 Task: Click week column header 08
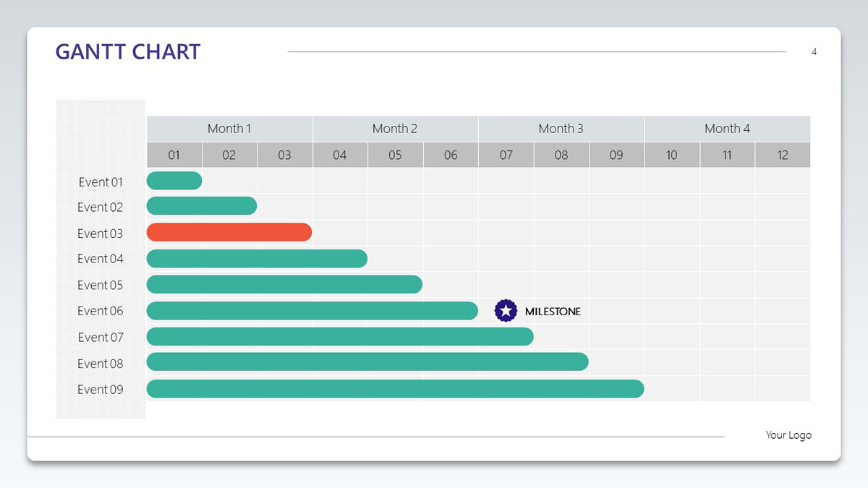point(561,155)
